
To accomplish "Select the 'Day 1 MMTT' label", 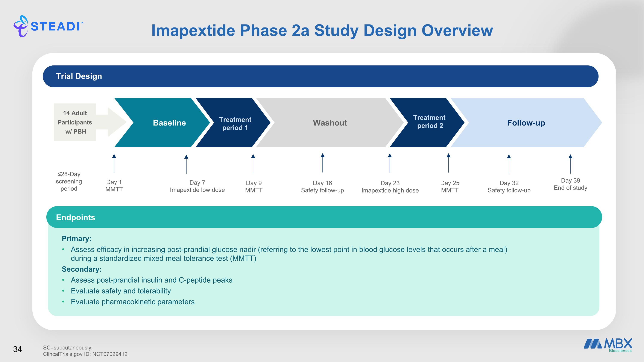I will point(114,186).
